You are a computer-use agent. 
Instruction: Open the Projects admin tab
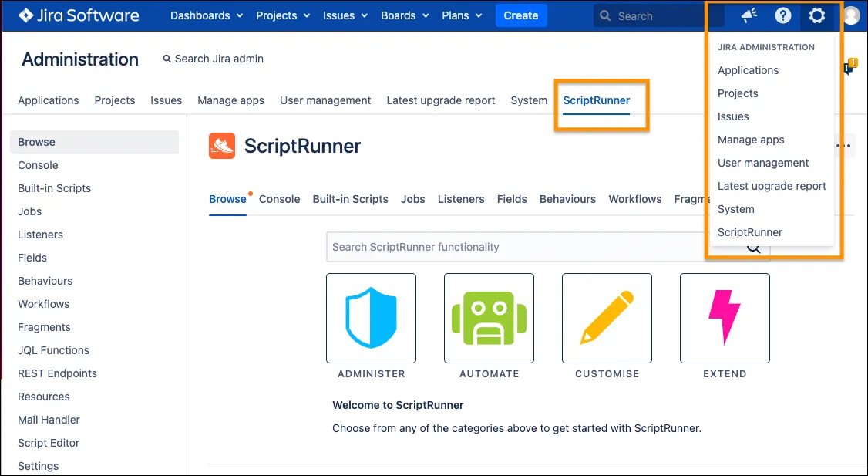click(115, 100)
